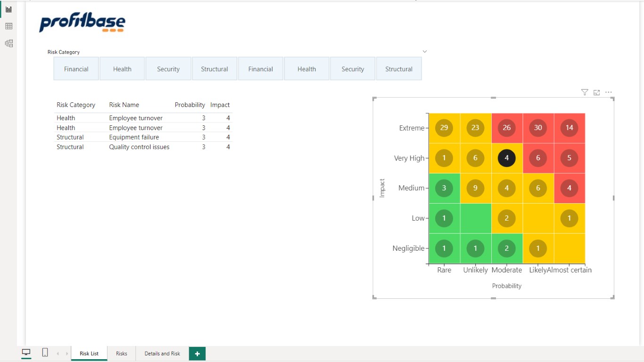The width and height of the screenshot is (644, 362).
Task: Select the last Structural slicer button
Action: (399, 69)
